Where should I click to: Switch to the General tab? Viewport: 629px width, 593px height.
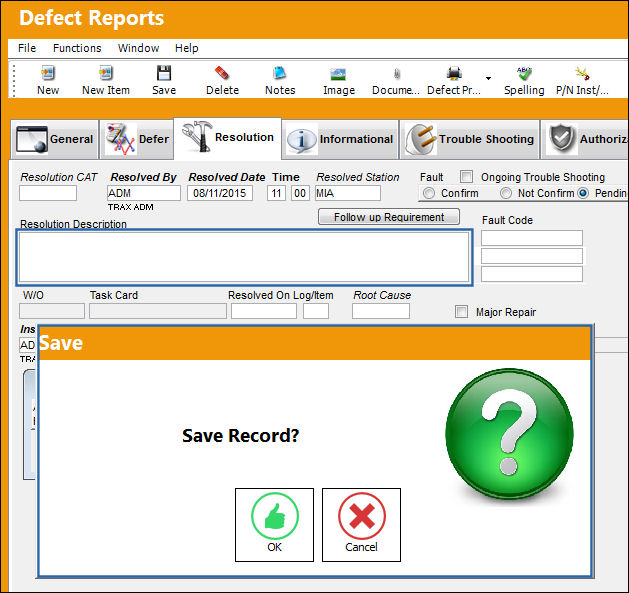(x=55, y=139)
